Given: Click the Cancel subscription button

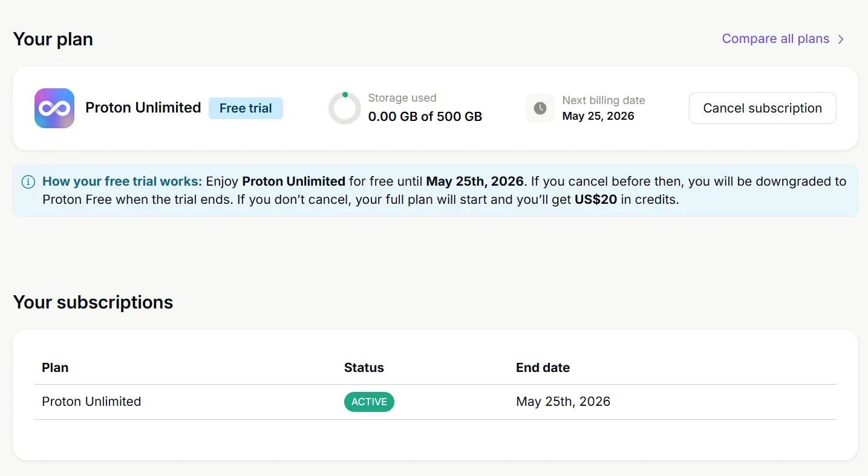Looking at the screenshot, I should pyautogui.click(x=762, y=108).
